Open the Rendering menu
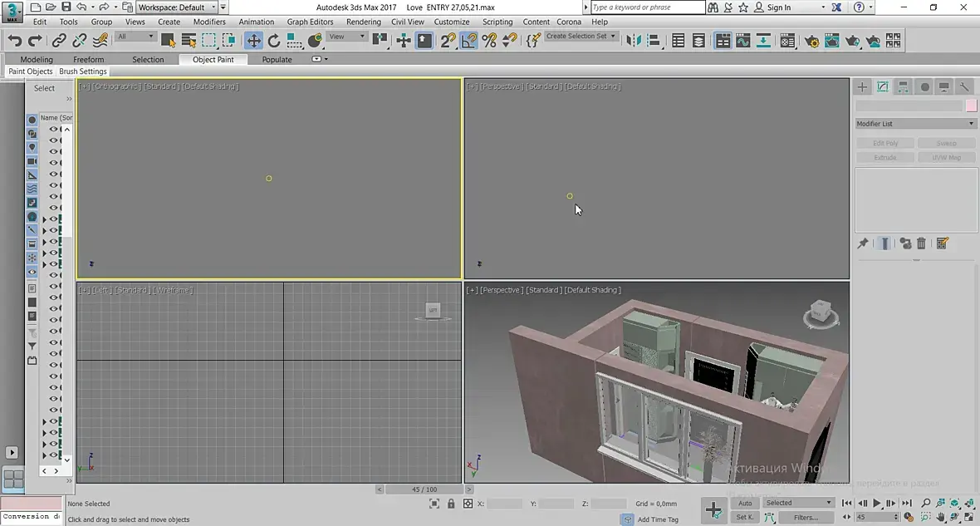The height and width of the screenshot is (526, 980). tap(363, 22)
